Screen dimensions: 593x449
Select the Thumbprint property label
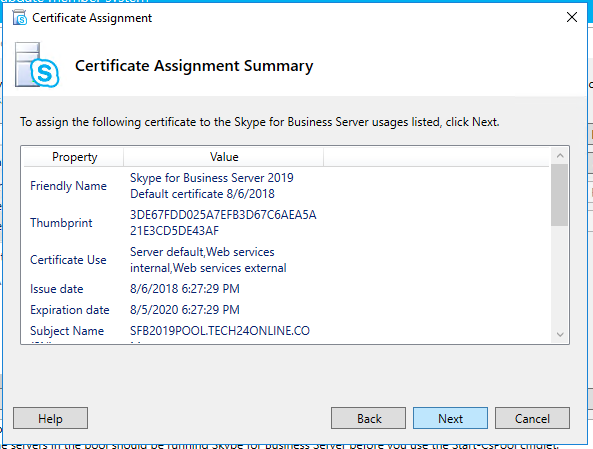61,223
